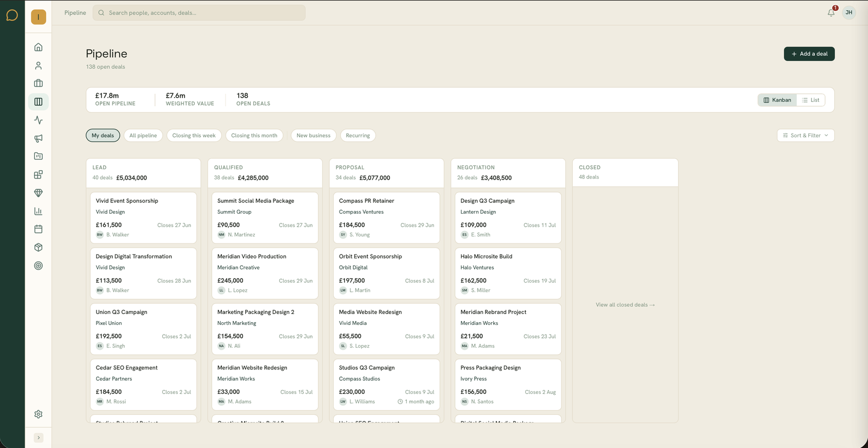Open the Marketing Packaging Design 2 deal
Viewport: 868px width, 448px height.
point(265,329)
